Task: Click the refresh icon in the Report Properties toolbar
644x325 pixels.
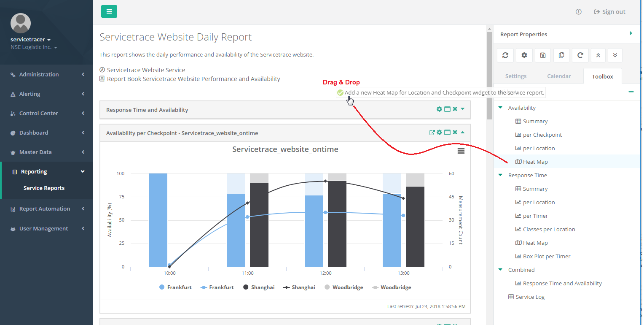Action: click(505, 55)
